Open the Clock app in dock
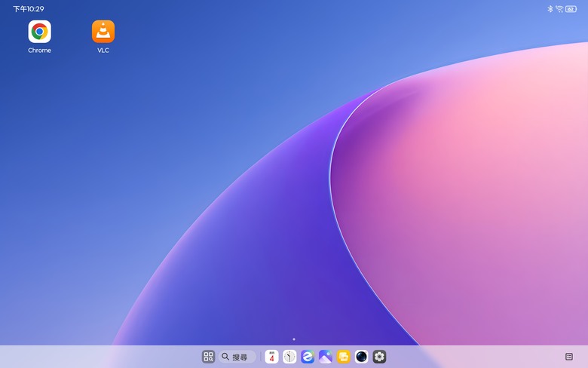The height and width of the screenshot is (368, 588). coord(289,357)
